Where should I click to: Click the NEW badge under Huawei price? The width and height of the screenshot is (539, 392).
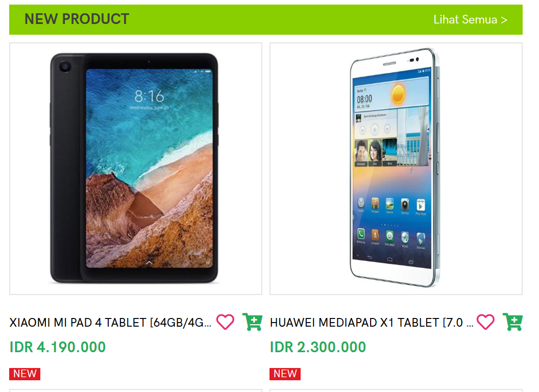[x=285, y=374]
